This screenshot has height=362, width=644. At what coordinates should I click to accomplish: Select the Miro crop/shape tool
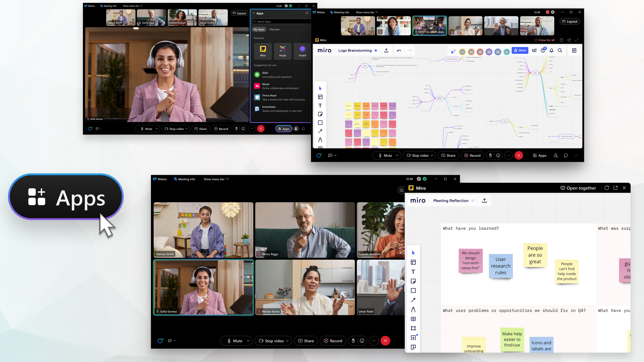click(x=413, y=328)
